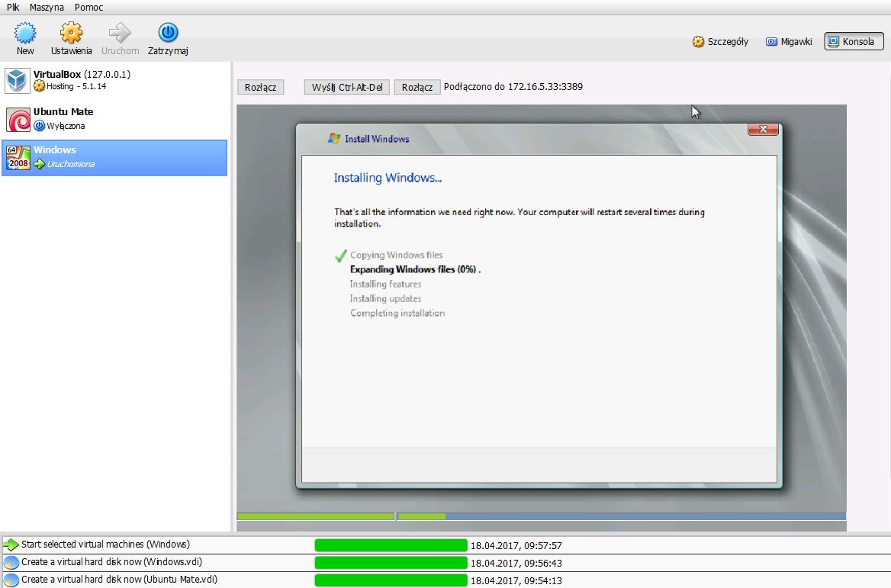891x588 pixels.
Task: Click the Windows.vdi task progress bar
Action: (391, 563)
